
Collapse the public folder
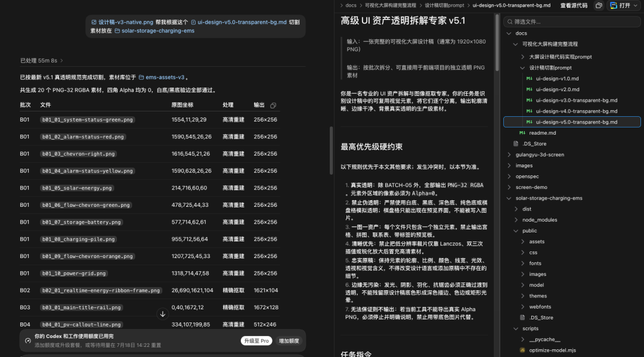pyautogui.click(x=516, y=231)
